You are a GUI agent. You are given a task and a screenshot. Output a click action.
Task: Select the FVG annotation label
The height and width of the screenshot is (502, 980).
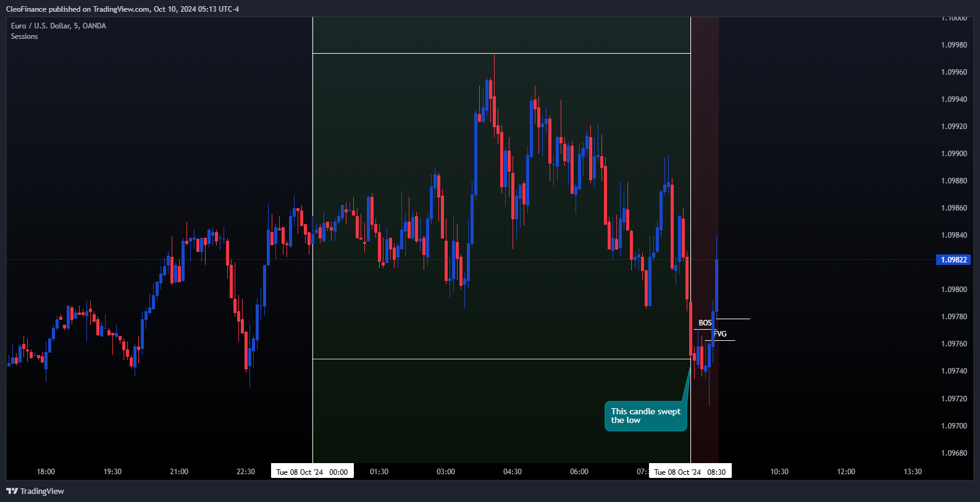(x=720, y=334)
